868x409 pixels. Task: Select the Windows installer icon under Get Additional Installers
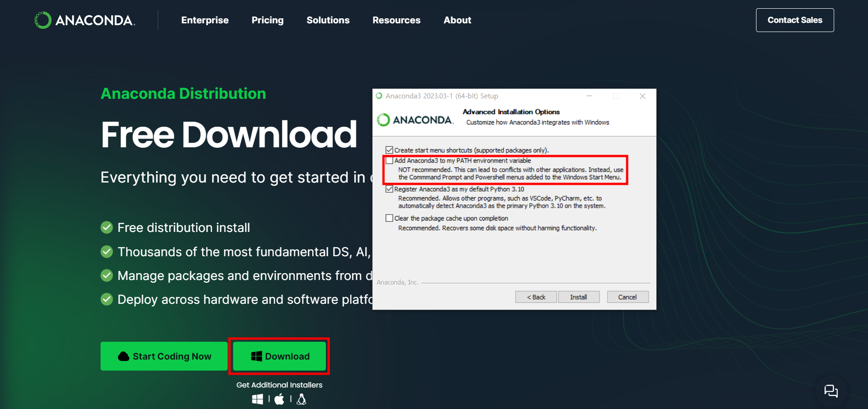[x=257, y=399]
